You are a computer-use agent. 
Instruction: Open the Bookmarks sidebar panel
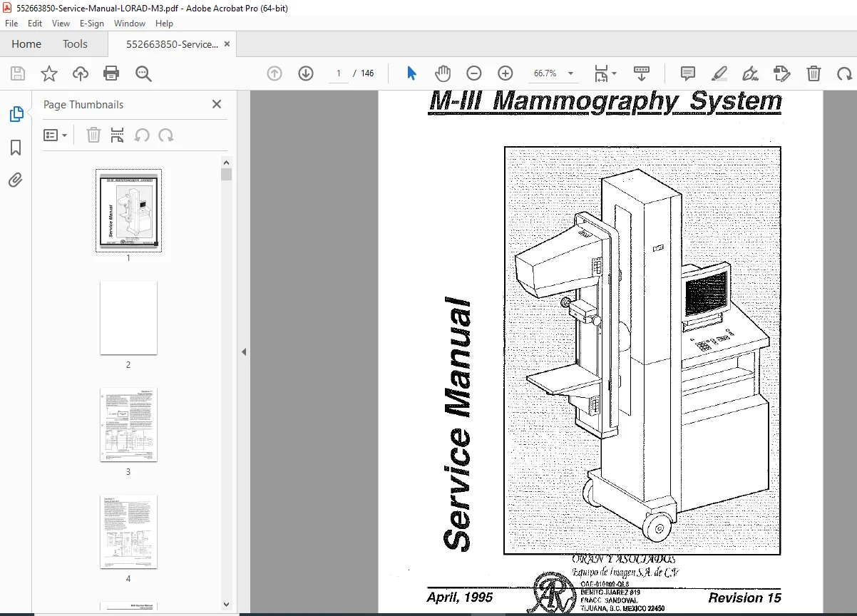pyautogui.click(x=16, y=148)
